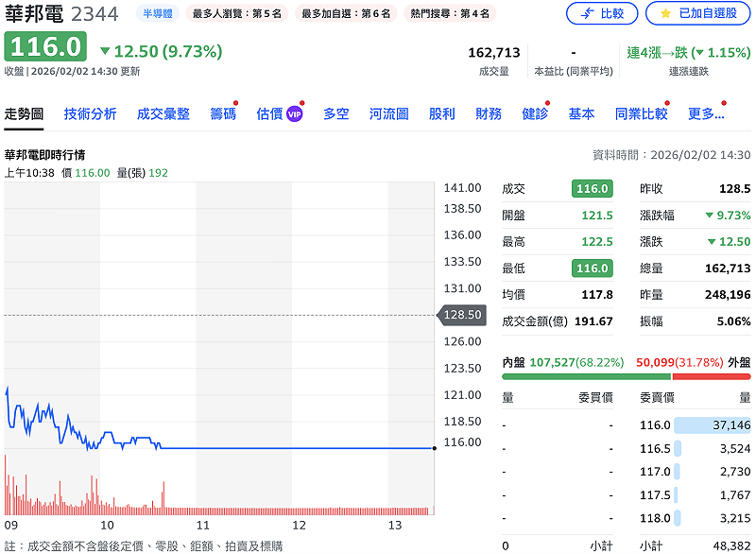Open the 籌碼 tab
Screen dimensions: 756x554
coord(223,113)
